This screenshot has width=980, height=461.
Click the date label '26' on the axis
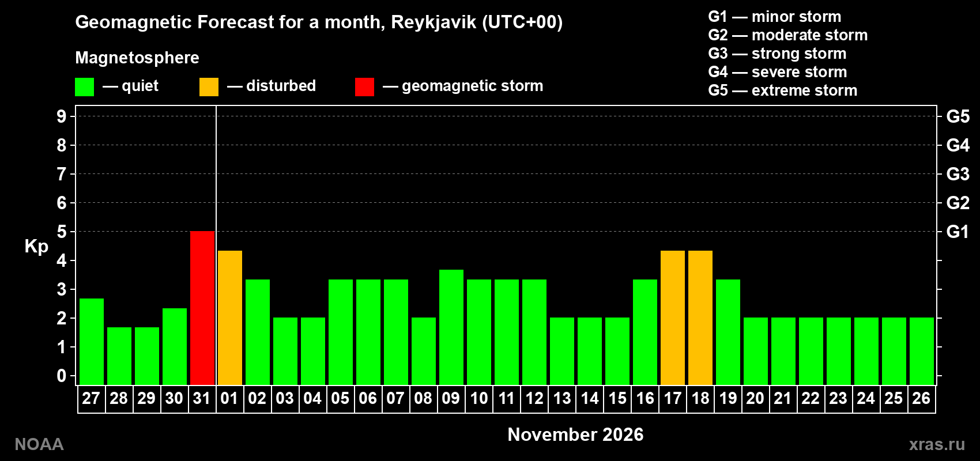tap(921, 398)
